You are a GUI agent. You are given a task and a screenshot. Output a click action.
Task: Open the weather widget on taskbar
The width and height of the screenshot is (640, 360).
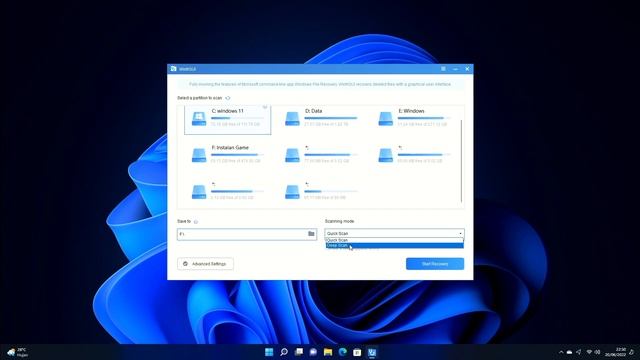18,352
